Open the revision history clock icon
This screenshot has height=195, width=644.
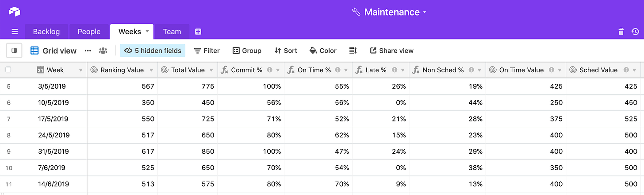point(635,31)
